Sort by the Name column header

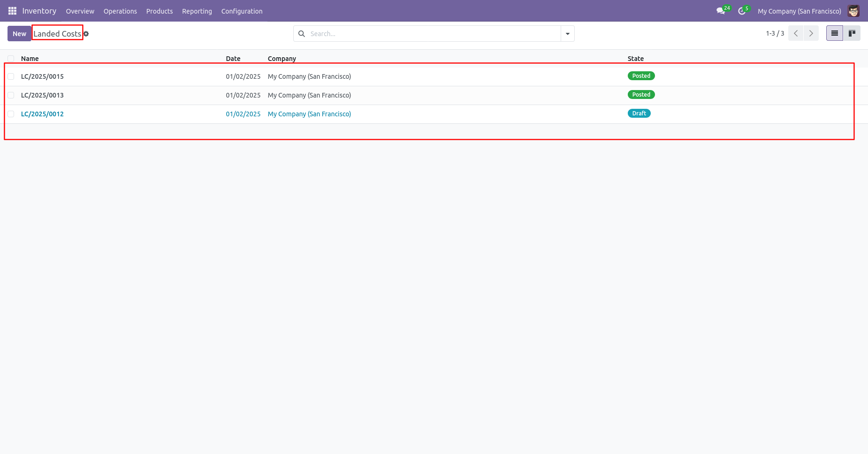point(30,59)
